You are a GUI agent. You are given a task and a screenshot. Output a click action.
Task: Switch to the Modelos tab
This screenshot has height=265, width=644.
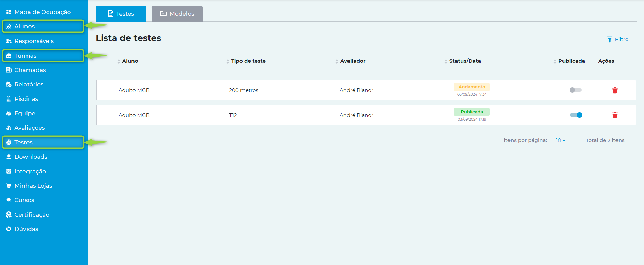coord(177,14)
